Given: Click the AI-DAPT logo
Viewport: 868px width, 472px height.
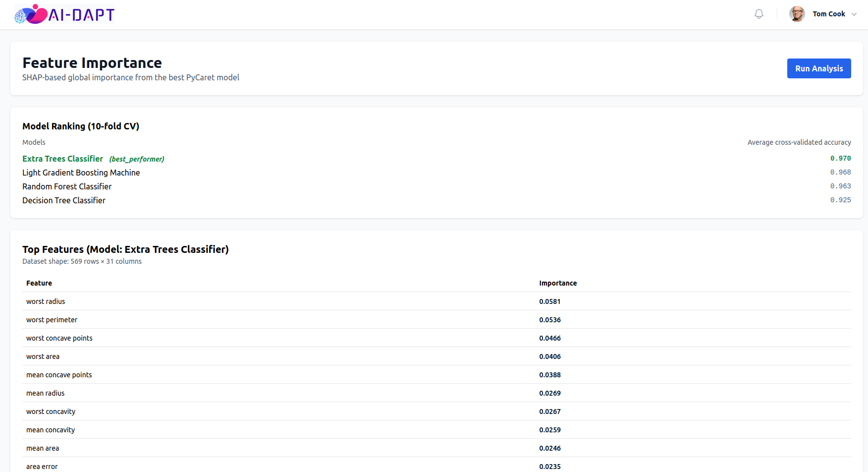Looking at the screenshot, I should [x=64, y=14].
